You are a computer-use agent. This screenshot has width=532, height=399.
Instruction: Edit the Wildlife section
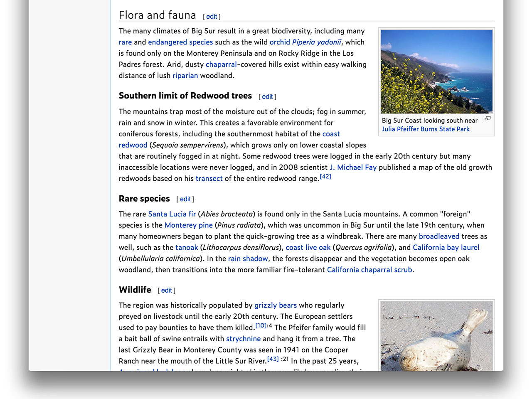pos(166,291)
